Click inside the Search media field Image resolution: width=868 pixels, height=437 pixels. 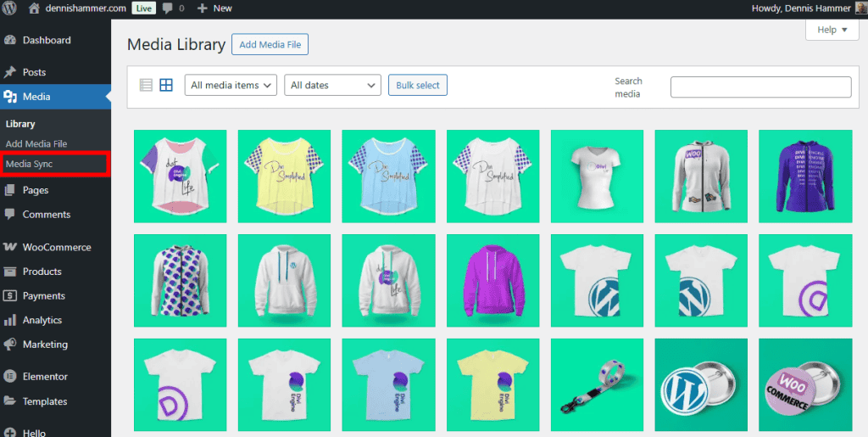coord(760,87)
